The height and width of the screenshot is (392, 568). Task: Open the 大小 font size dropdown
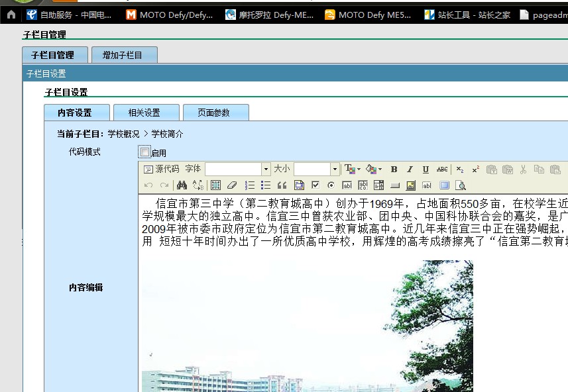pos(335,170)
